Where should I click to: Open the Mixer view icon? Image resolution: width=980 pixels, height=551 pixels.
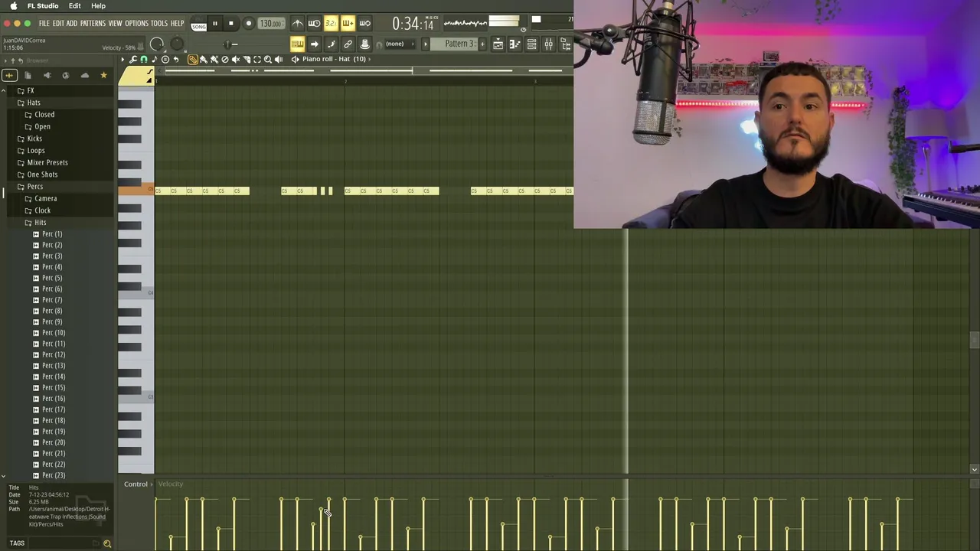548,44
